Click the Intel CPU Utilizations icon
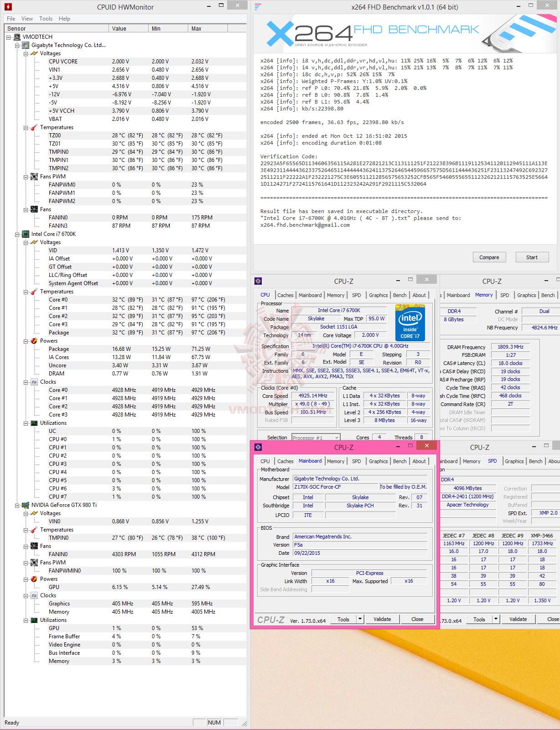 [x=34, y=423]
